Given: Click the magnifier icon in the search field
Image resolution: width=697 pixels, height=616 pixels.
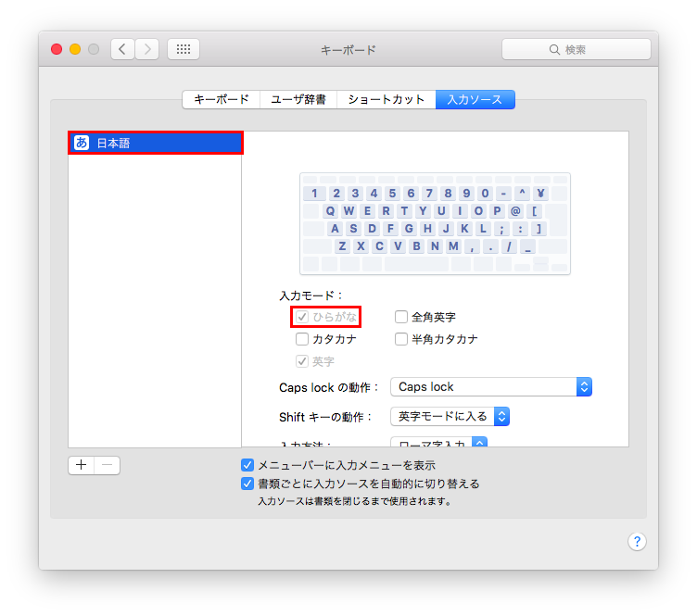Looking at the screenshot, I should pyautogui.click(x=554, y=49).
